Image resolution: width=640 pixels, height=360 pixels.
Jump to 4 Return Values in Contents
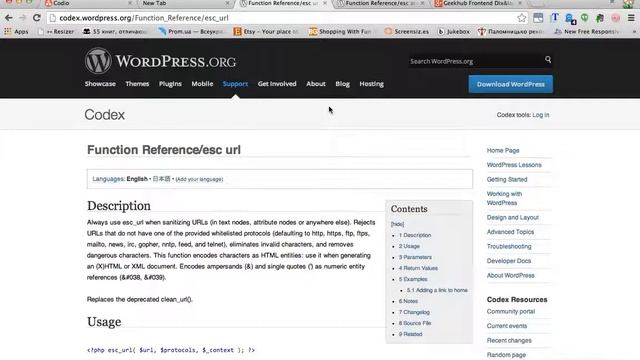418,268
